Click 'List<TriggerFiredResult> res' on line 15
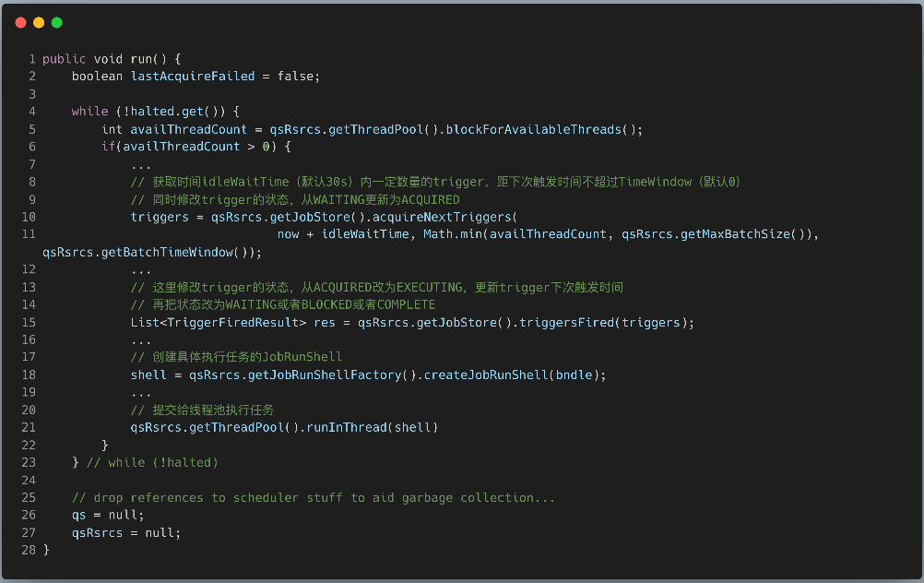 (232, 323)
